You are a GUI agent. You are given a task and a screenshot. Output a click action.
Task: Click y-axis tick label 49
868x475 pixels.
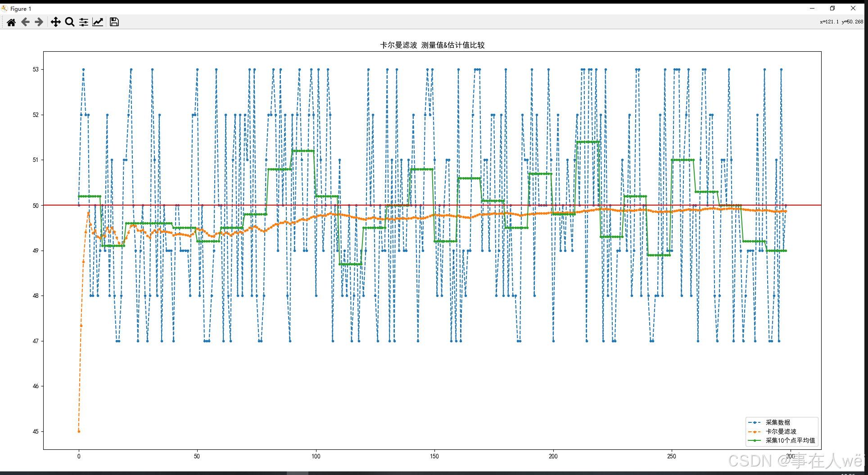coord(36,251)
